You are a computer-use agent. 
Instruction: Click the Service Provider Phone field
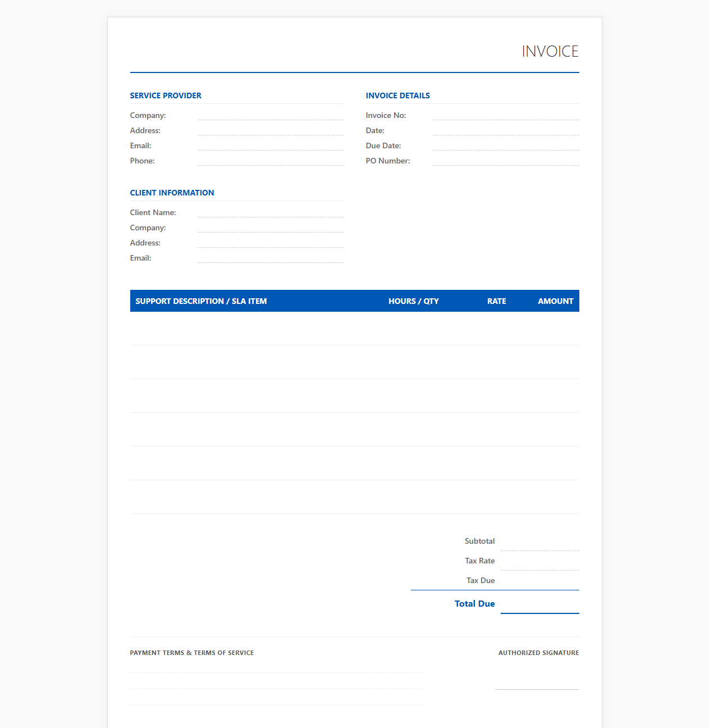(270, 161)
